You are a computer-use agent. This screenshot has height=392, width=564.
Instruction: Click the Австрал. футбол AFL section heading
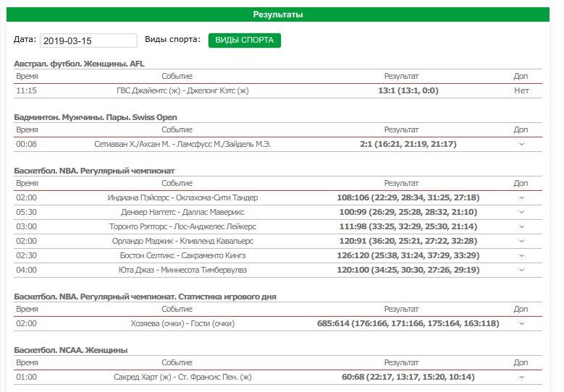coord(79,64)
